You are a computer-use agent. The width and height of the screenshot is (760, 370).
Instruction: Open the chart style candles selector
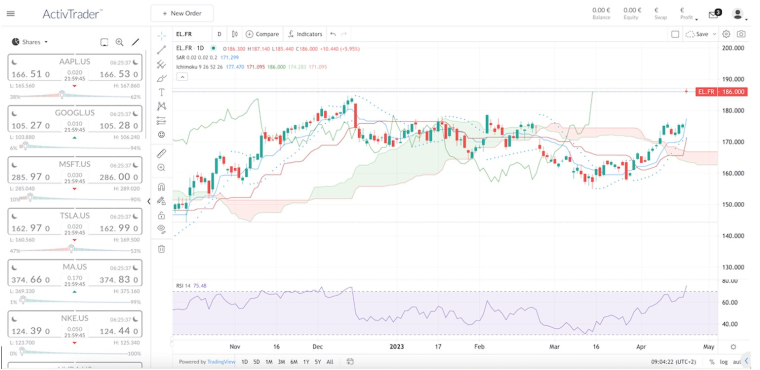[x=235, y=34]
